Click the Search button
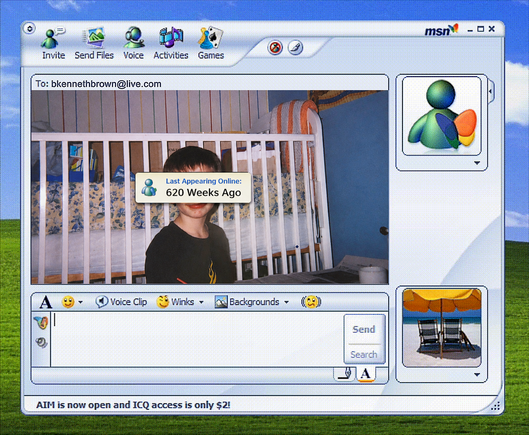 [x=364, y=354]
